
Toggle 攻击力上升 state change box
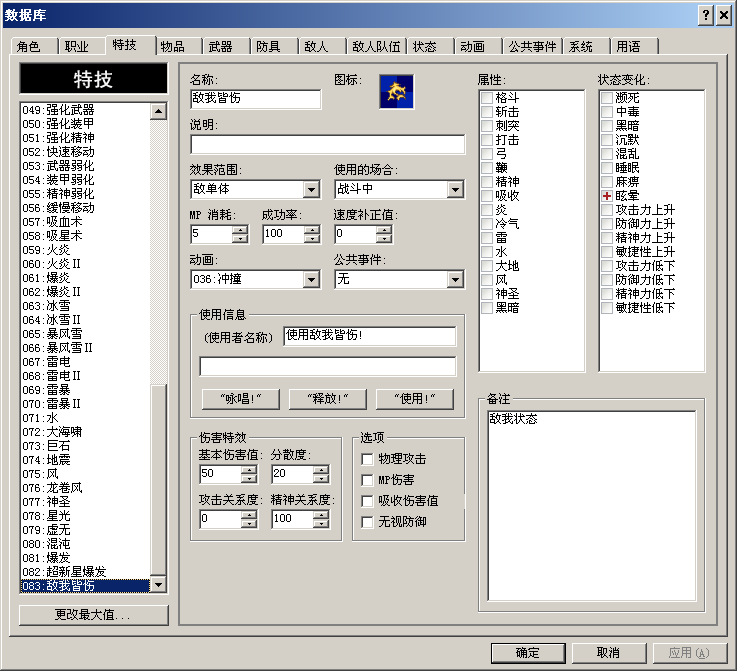pos(607,210)
